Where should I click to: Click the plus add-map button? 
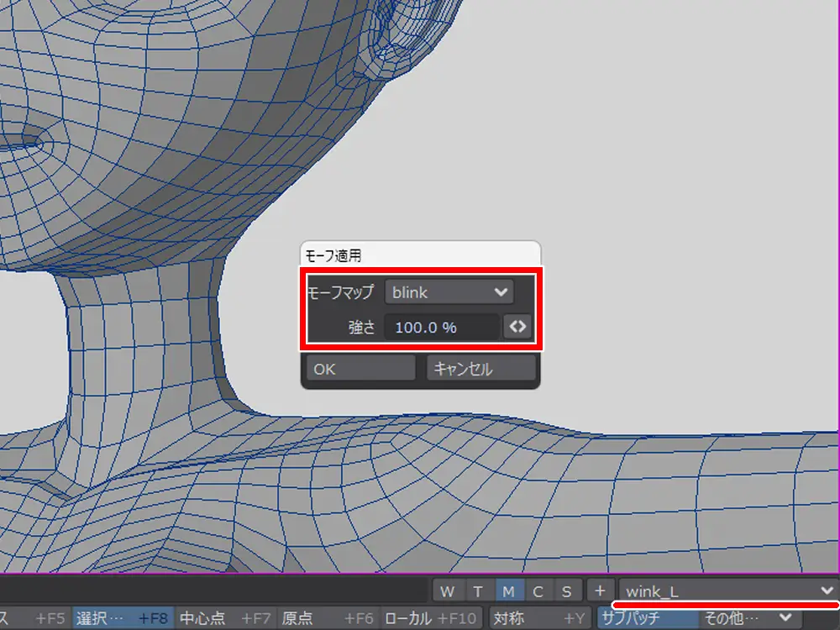(x=600, y=591)
